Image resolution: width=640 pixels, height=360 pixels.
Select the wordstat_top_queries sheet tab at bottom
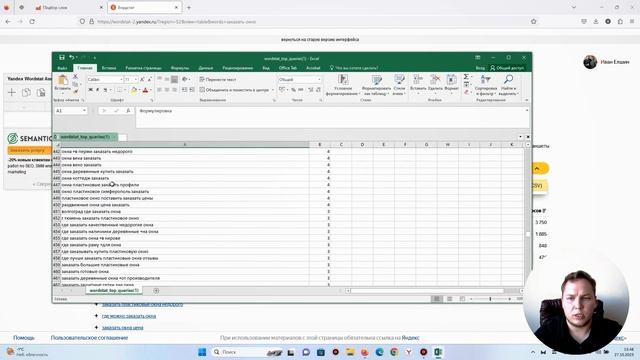click(114, 290)
